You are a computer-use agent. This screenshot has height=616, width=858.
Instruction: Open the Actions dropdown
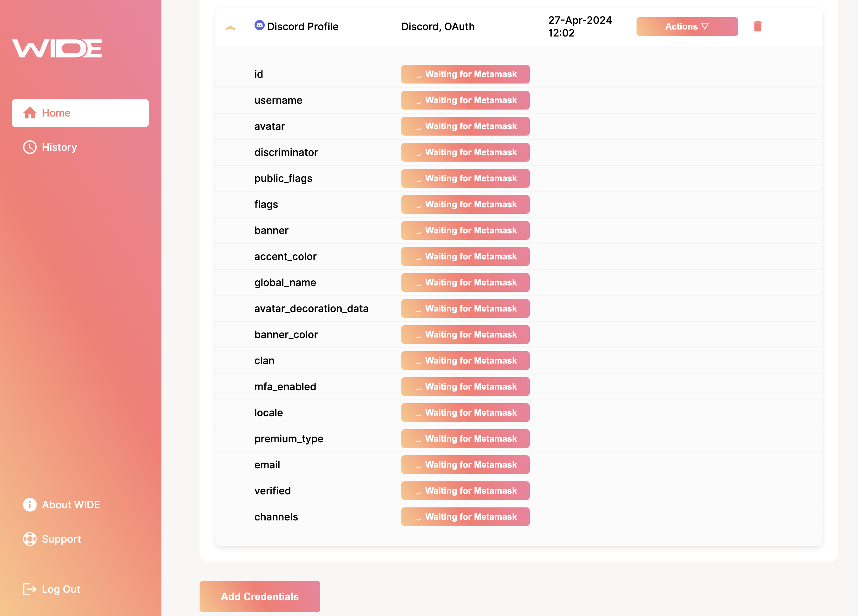click(687, 26)
